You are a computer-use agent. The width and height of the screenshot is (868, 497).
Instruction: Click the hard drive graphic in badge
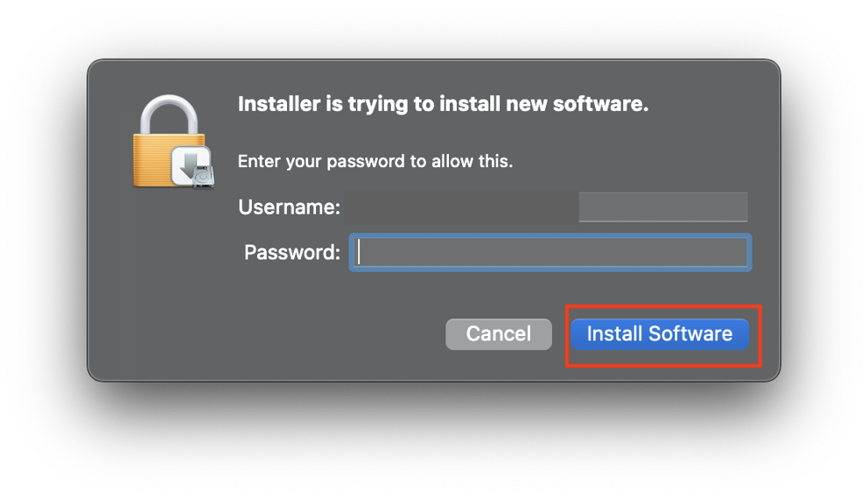tap(204, 177)
